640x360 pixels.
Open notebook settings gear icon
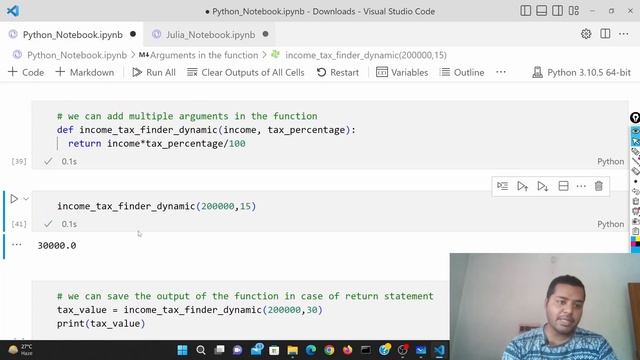pyautogui.click(x=586, y=34)
